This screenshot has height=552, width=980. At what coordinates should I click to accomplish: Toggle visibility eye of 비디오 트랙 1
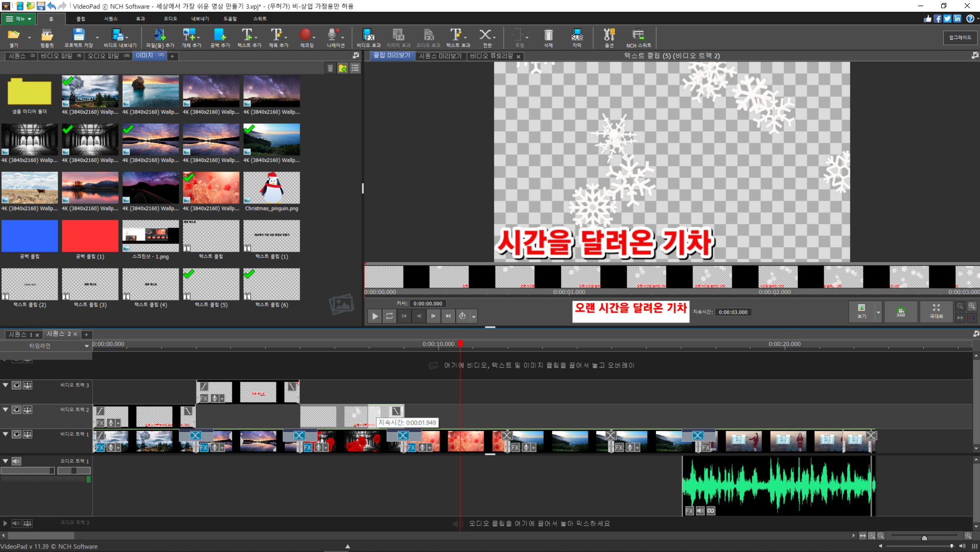(x=16, y=434)
